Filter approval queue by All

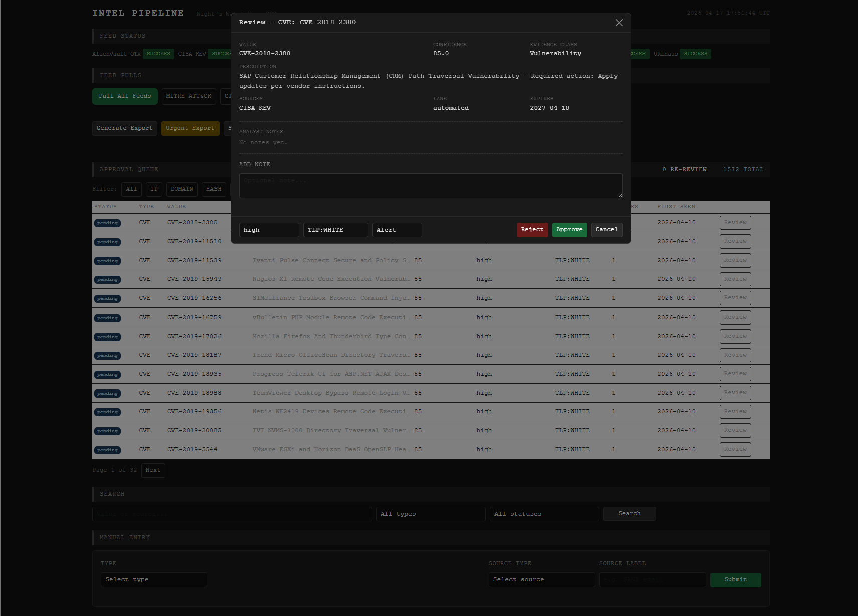[x=131, y=189]
